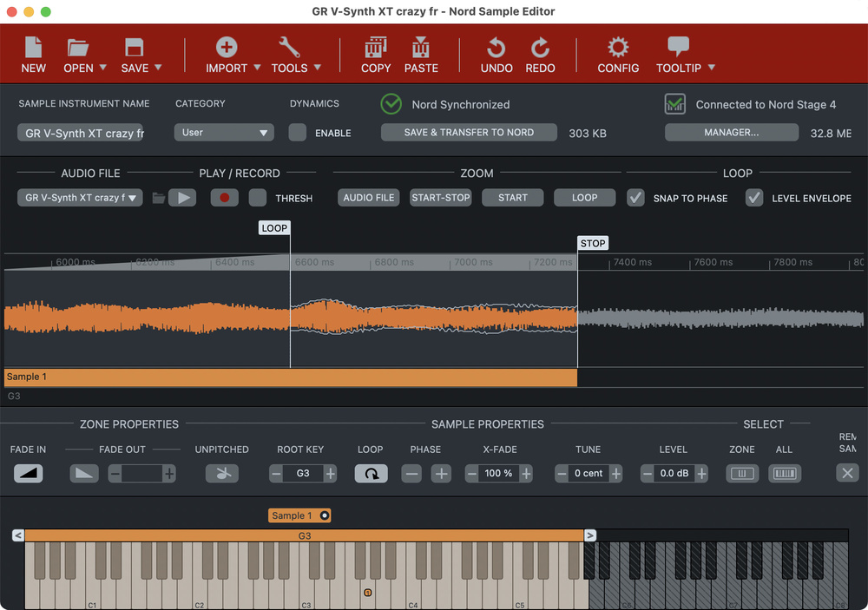Decrease phase with minus button
Image resolution: width=868 pixels, height=610 pixels.
(411, 473)
